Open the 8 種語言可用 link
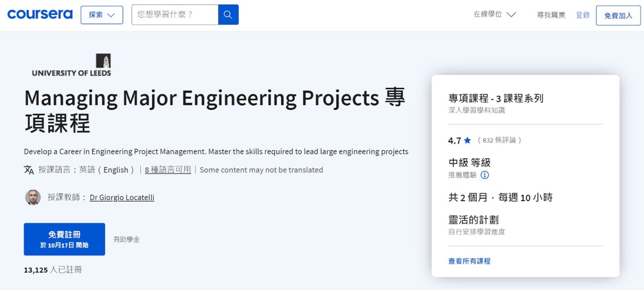 [x=167, y=170]
